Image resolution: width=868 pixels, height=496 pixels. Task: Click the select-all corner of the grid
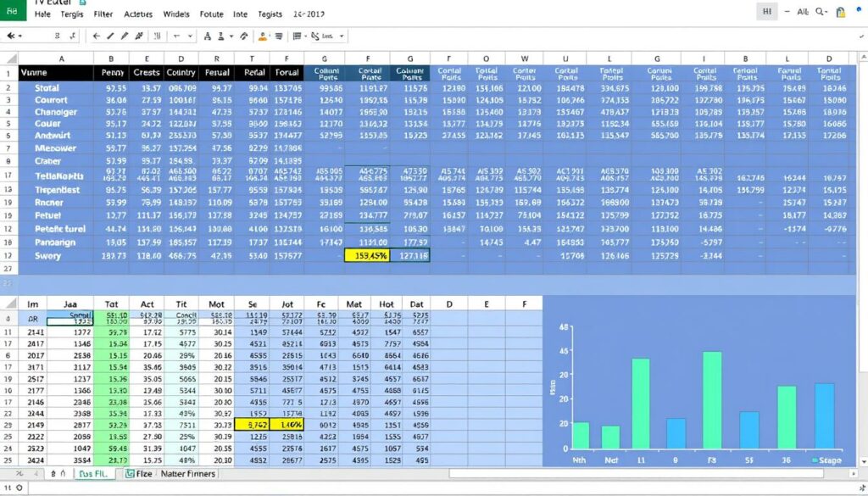pos(9,59)
